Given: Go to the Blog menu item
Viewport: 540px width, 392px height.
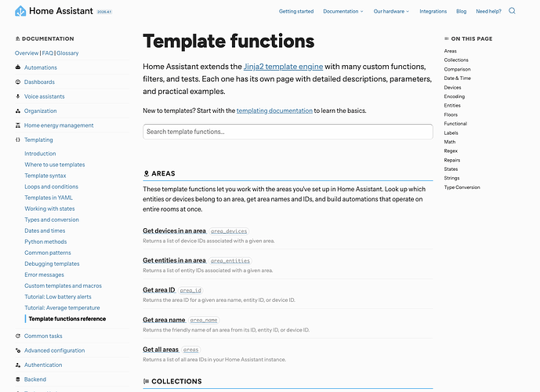Looking at the screenshot, I should [461, 12].
